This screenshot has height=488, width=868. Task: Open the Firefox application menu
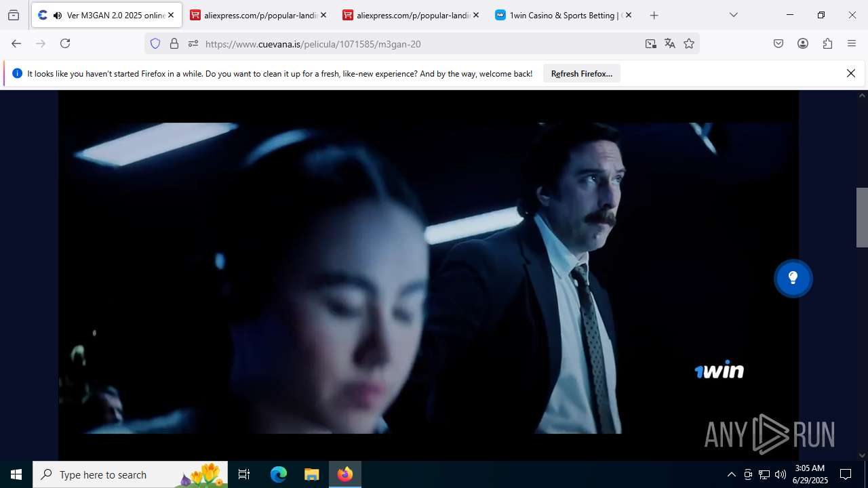pos(852,43)
